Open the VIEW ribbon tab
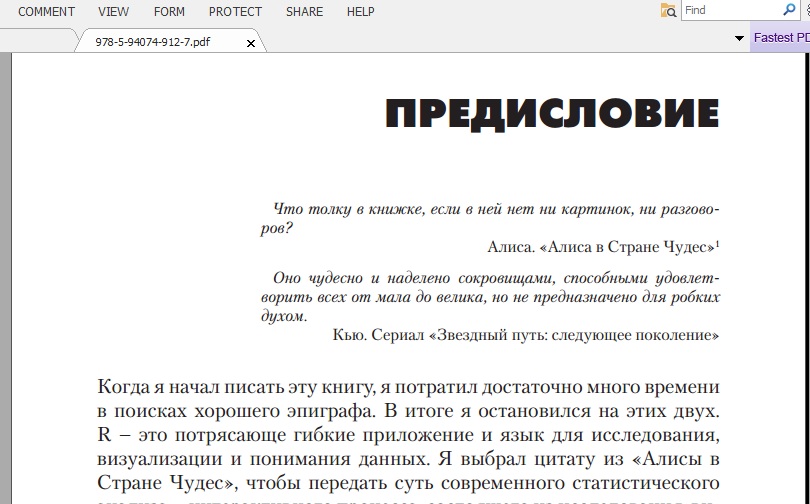Viewport: 810px width, 504px height. click(114, 11)
